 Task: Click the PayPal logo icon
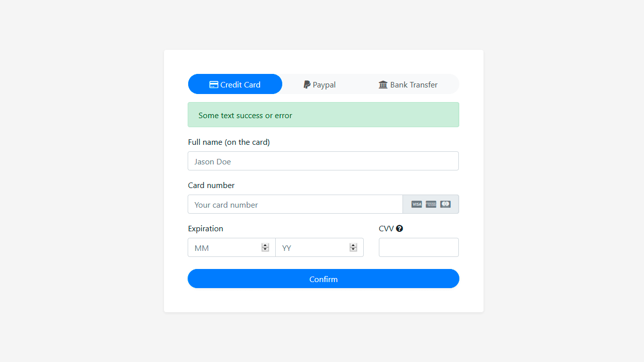307,84
